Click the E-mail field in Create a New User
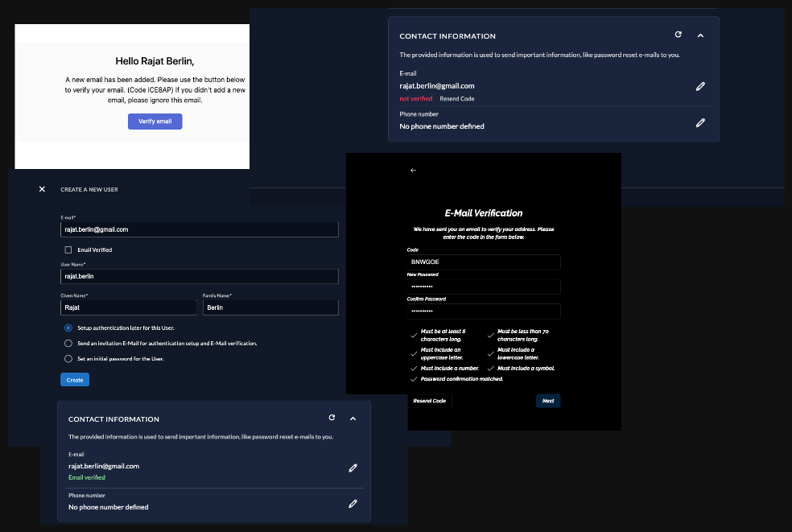 [x=199, y=229]
